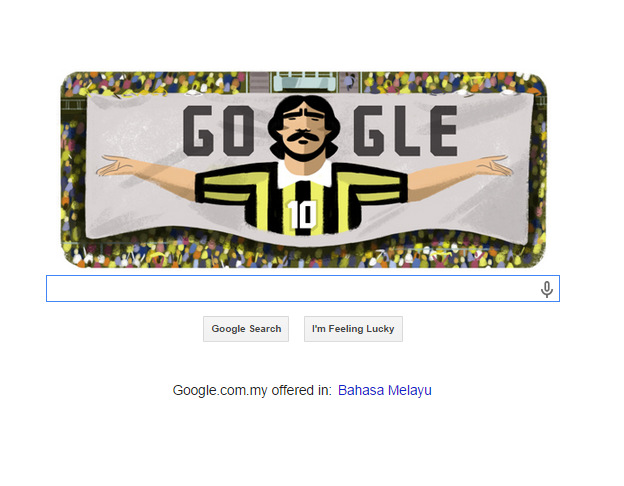Click the mustached footballer's face in doodle
This screenshot has width=624, height=486.
(304, 129)
